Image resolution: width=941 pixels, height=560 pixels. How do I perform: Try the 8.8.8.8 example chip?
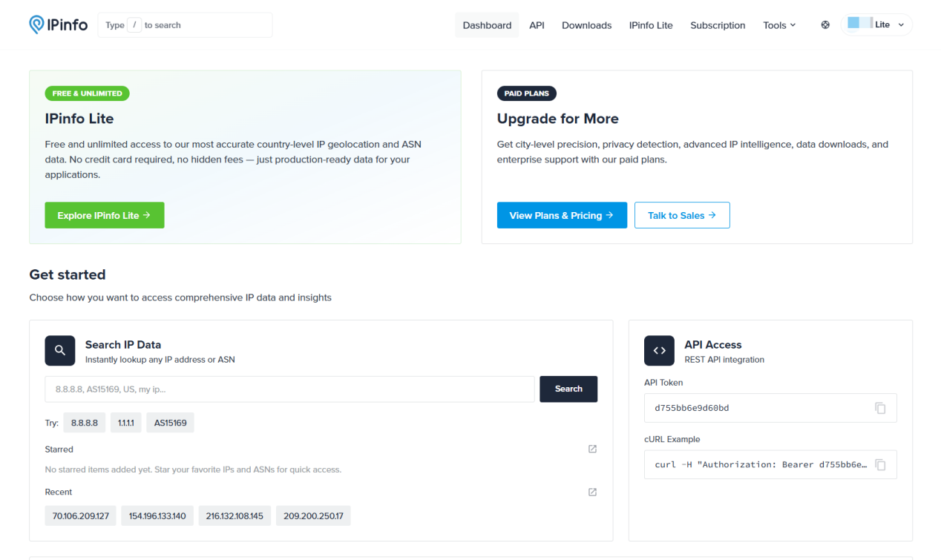click(85, 423)
